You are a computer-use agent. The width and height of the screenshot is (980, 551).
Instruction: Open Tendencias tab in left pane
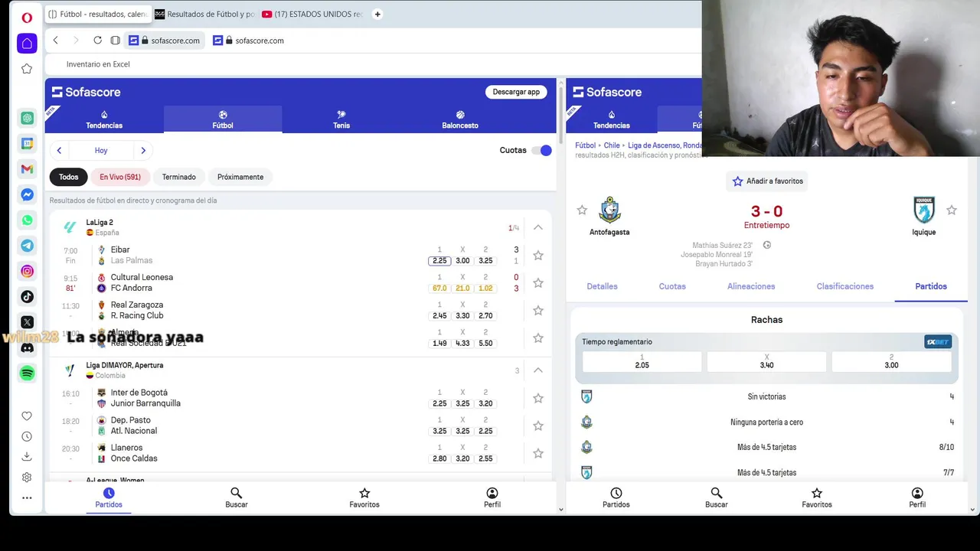[x=104, y=120]
